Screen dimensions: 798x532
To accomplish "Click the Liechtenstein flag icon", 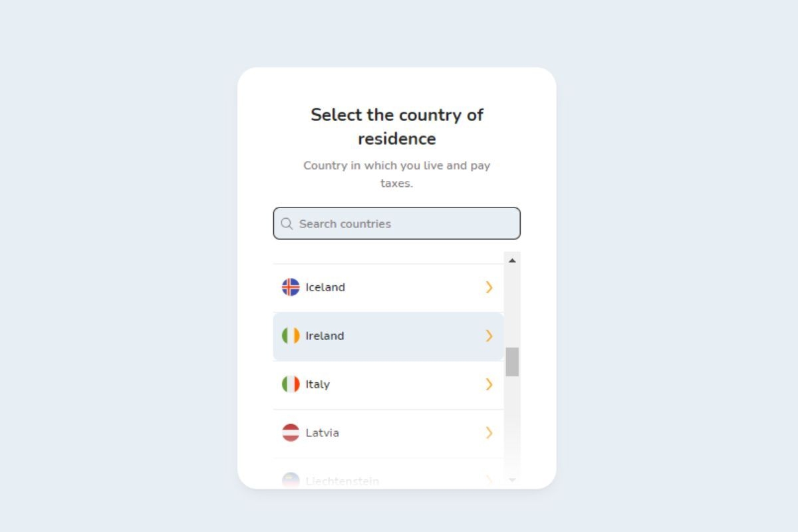I will [x=291, y=480].
